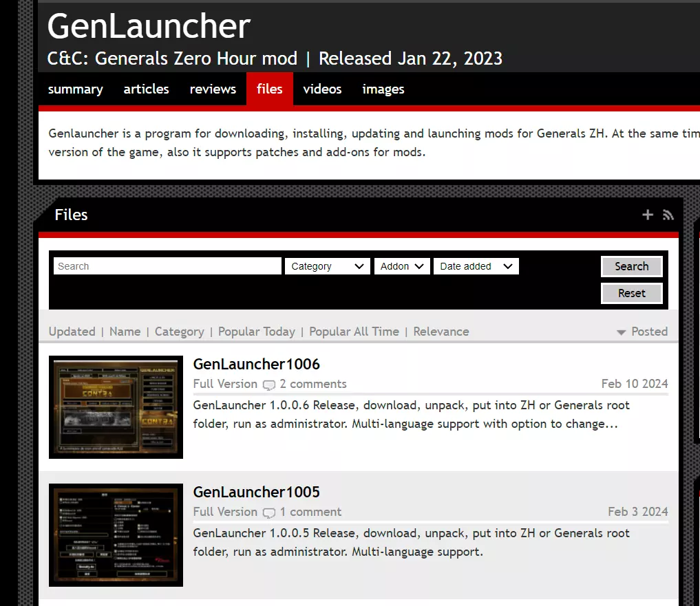Open the Addon dropdown

click(402, 266)
